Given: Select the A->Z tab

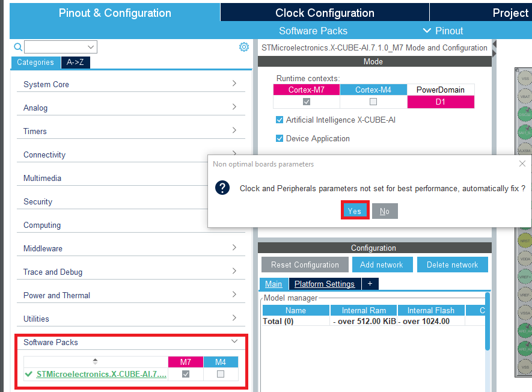Looking at the screenshot, I should pos(75,62).
